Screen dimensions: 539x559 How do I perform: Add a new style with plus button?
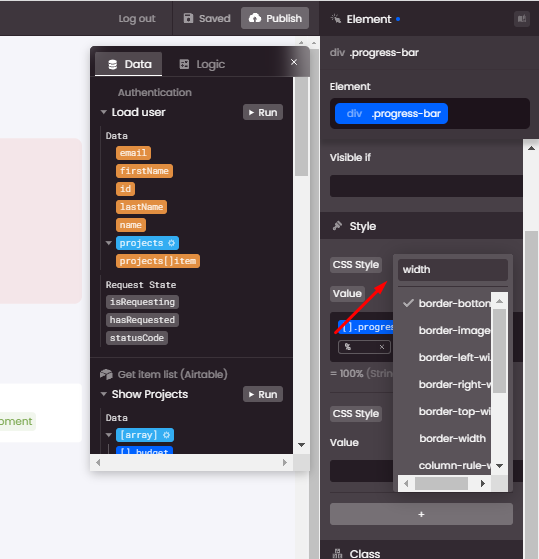[421, 514]
